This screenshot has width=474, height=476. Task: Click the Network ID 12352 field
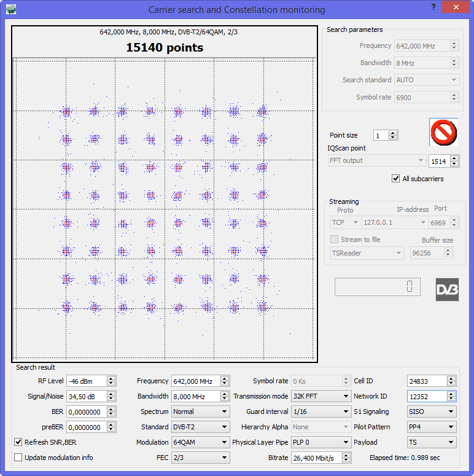[x=427, y=396]
